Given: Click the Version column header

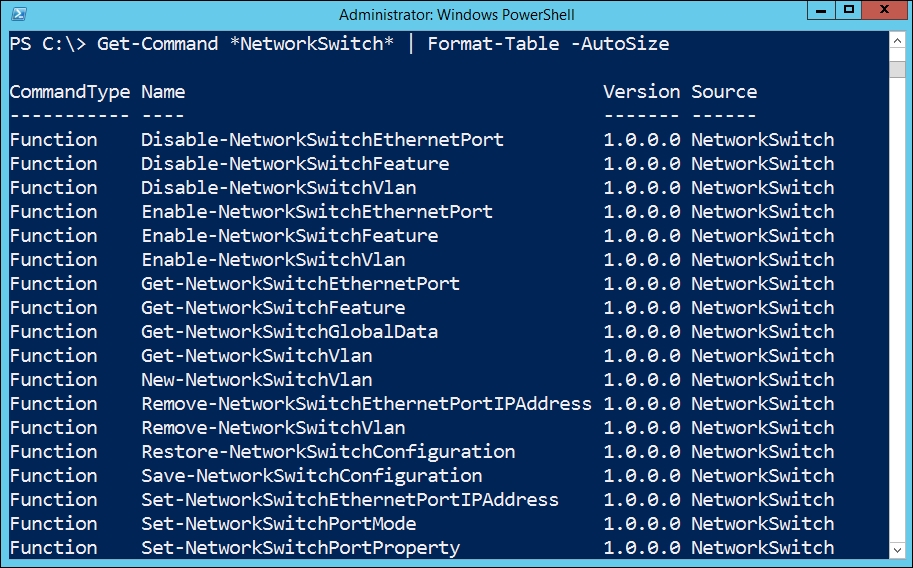Looking at the screenshot, I should (641, 92).
